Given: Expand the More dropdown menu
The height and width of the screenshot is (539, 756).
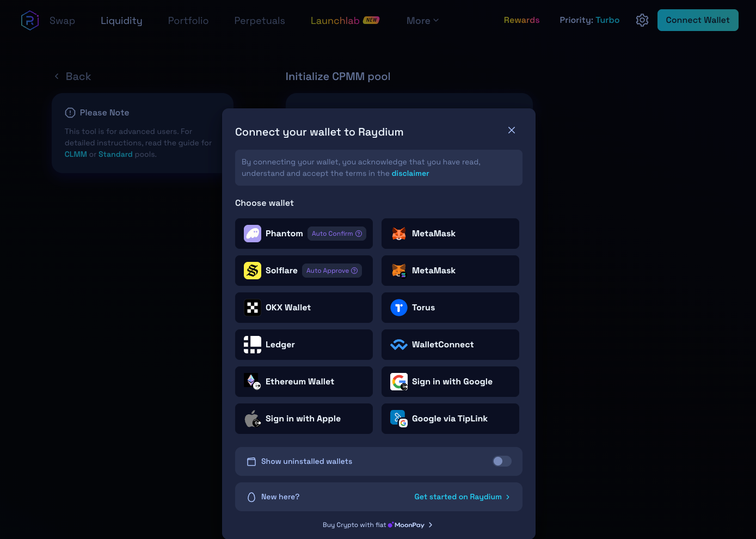Looking at the screenshot, I should click(x=422, y=21).
